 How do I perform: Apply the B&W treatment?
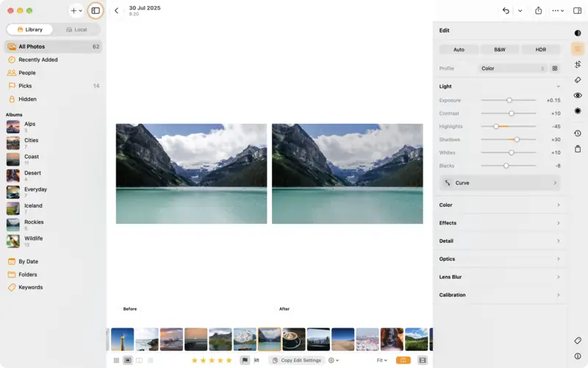500,49
